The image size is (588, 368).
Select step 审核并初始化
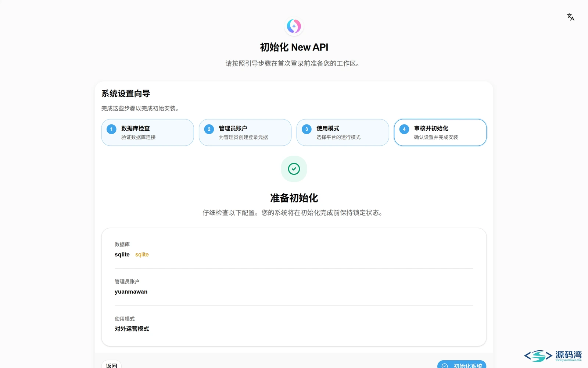click(x=440, y=132)
